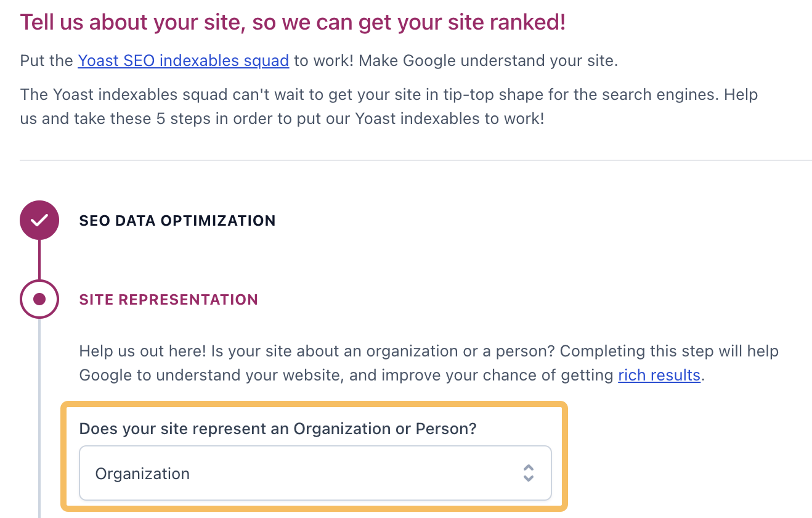
Task: Select the SITE REPRESENTATION step label
Action: pyautogui.click(x=168, y=299)
